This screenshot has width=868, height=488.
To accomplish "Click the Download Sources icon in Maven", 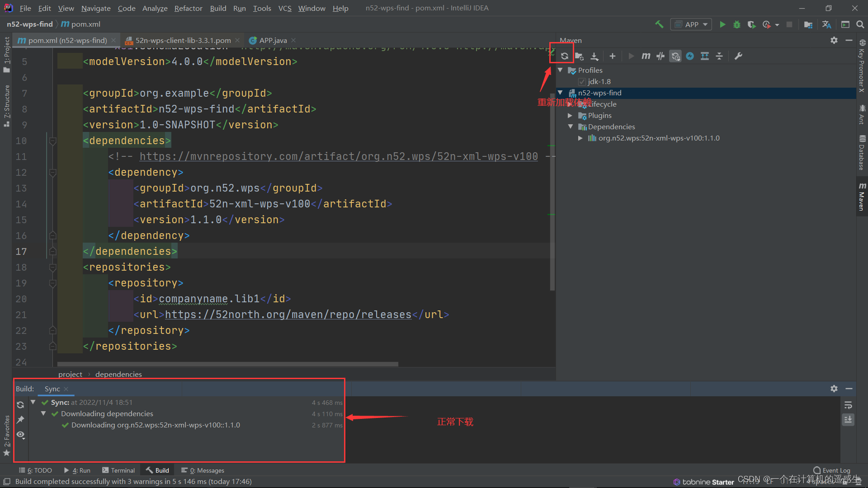I will [594, 56].
